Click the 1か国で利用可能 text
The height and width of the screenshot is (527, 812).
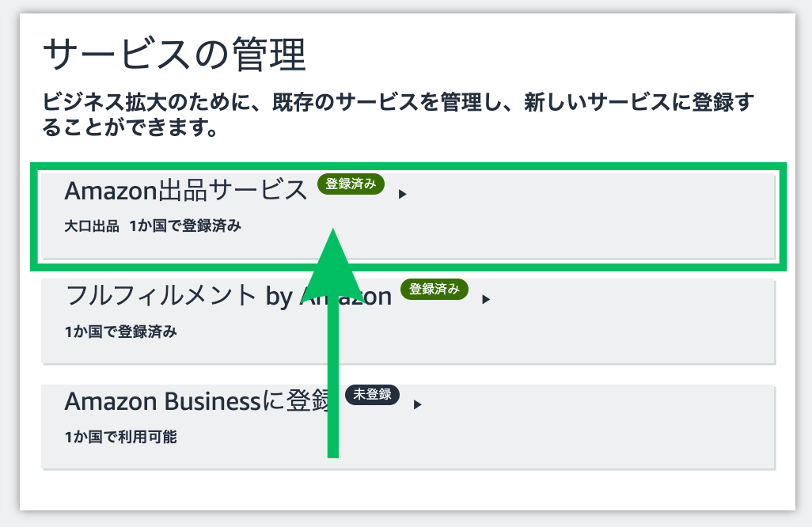[x=120, y=437]
